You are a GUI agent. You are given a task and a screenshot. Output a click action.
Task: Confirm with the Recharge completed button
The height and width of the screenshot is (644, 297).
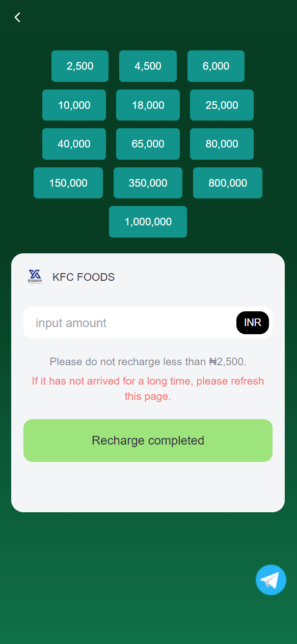click(148, 441)
